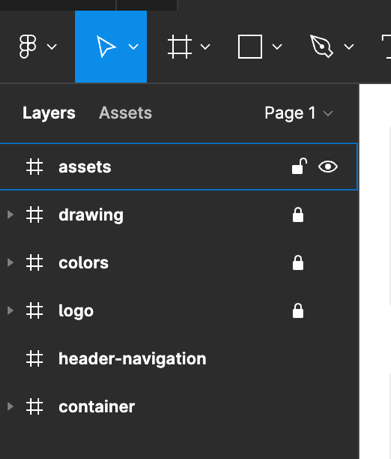Click the frame icon beside container layer
This screenshot has height=459, width=391.
(x=35, y=407)
